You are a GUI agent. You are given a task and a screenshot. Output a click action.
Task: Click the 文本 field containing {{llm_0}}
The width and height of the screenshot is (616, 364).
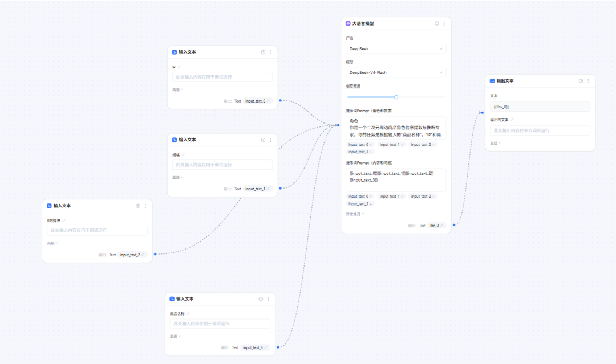[x=540, y=107]
